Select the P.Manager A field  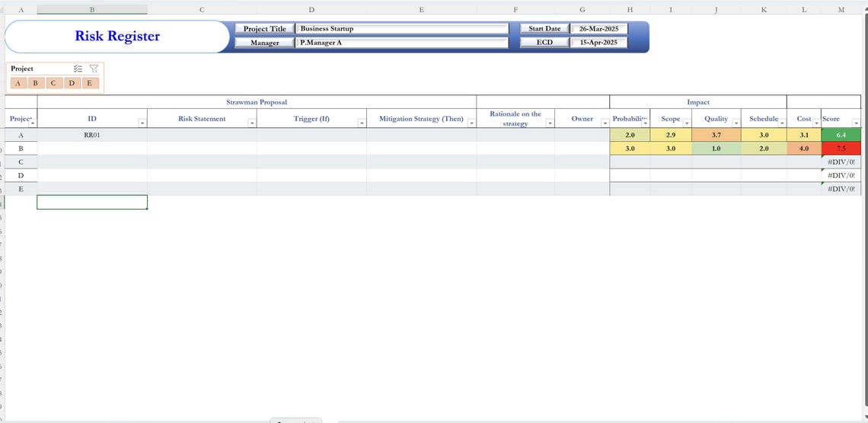point(403,43)
